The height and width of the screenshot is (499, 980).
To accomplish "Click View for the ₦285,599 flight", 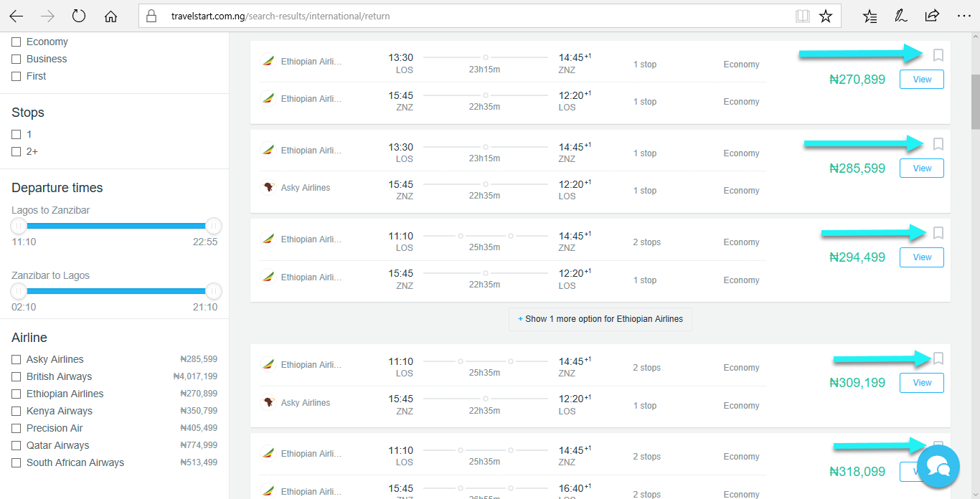I will click(x=922, y=168).
